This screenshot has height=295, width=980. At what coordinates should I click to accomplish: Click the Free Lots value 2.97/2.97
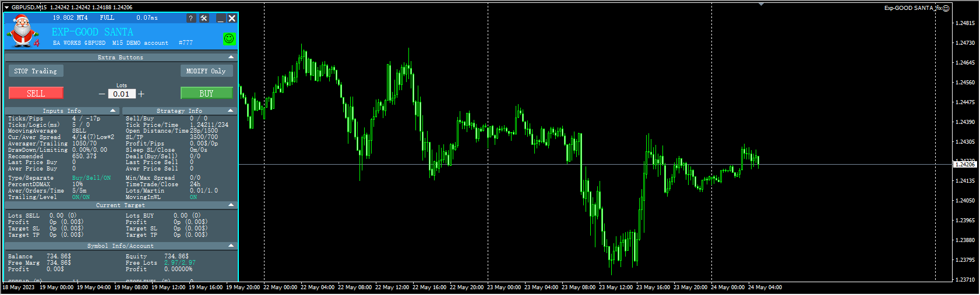[180, 263]
